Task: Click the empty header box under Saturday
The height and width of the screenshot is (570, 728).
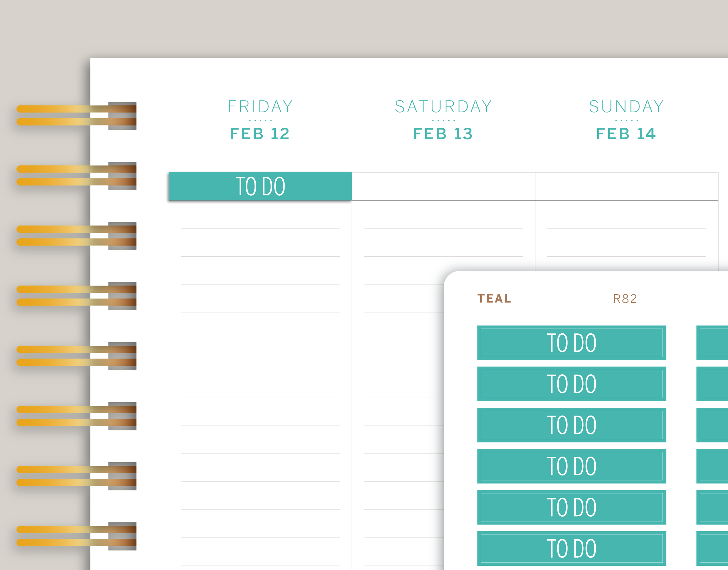Action: pos(443,186)
